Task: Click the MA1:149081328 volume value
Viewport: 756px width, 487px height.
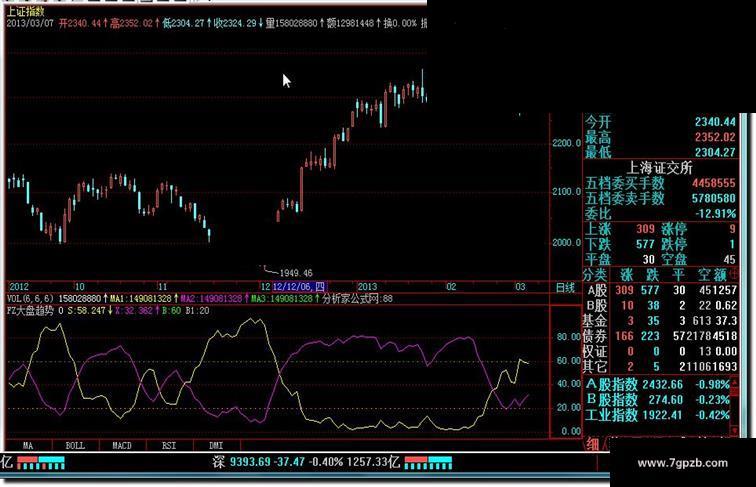Action: click(x=141, y=299)
